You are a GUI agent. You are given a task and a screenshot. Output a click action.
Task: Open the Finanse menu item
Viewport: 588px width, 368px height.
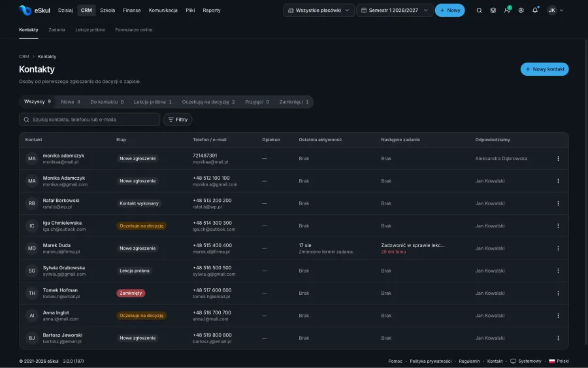(131, 10)
